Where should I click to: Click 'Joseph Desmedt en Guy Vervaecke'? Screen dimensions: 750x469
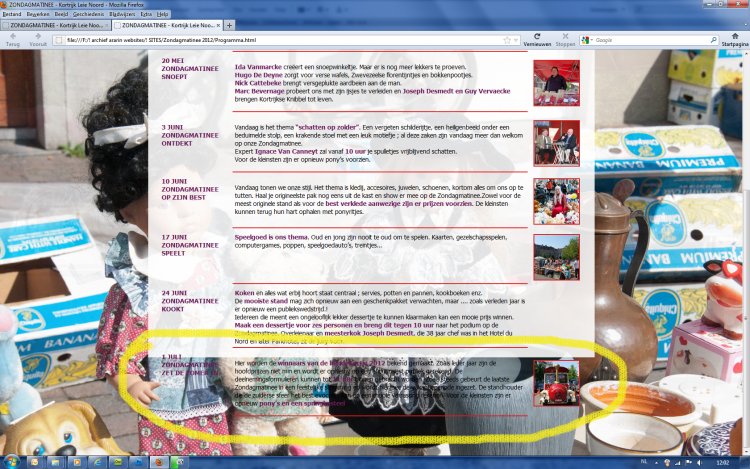tap(456, 91)
